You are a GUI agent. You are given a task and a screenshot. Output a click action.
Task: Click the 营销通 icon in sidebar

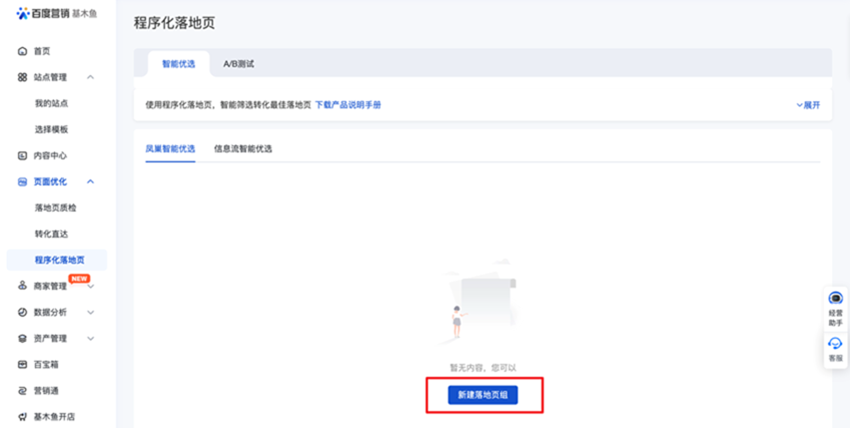[x=23, y=390]
